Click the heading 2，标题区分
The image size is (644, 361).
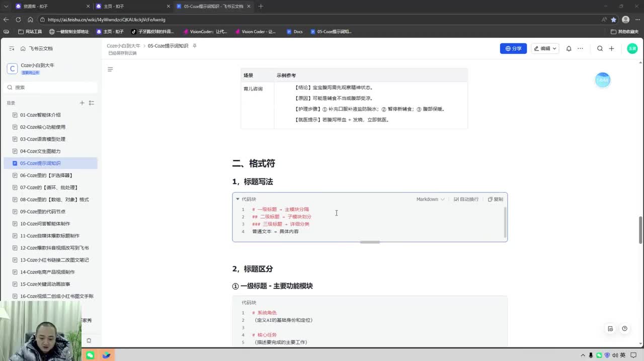(253, 269)
